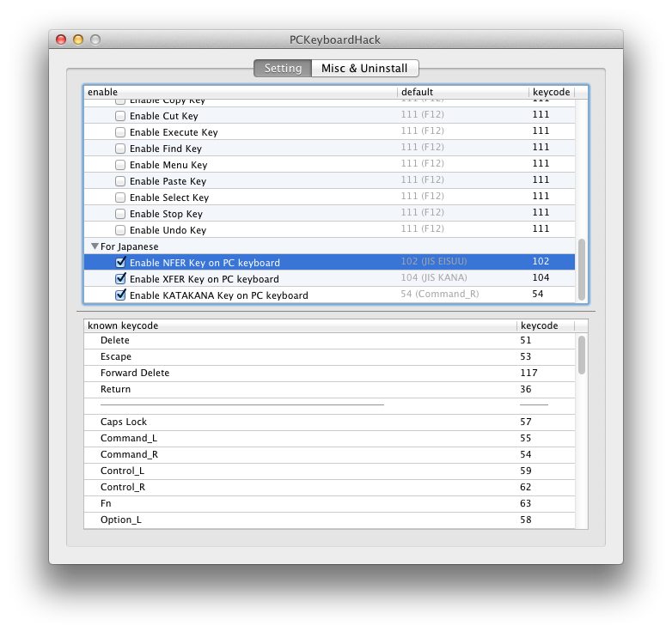Disable XFER Key on PC keyboard checkbox
This screenshot has width=672, height=632.
pyautogui.click(x=120, y=278)
